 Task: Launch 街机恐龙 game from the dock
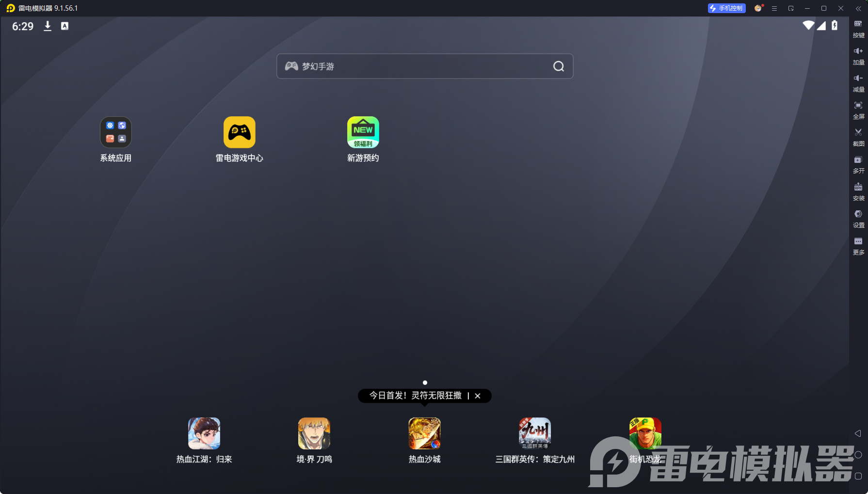pos(645,441)
